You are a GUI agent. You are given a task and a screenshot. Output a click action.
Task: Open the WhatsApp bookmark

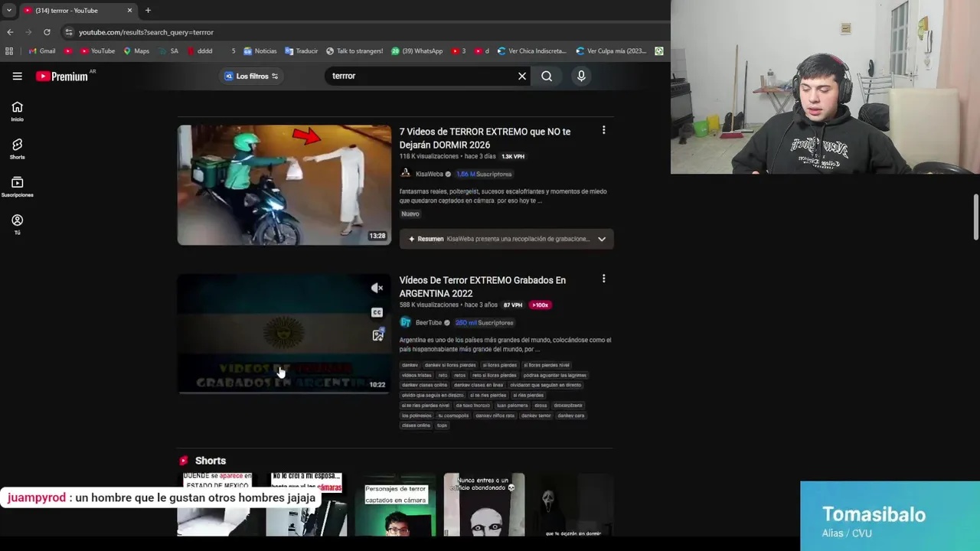tap(417, 51)
